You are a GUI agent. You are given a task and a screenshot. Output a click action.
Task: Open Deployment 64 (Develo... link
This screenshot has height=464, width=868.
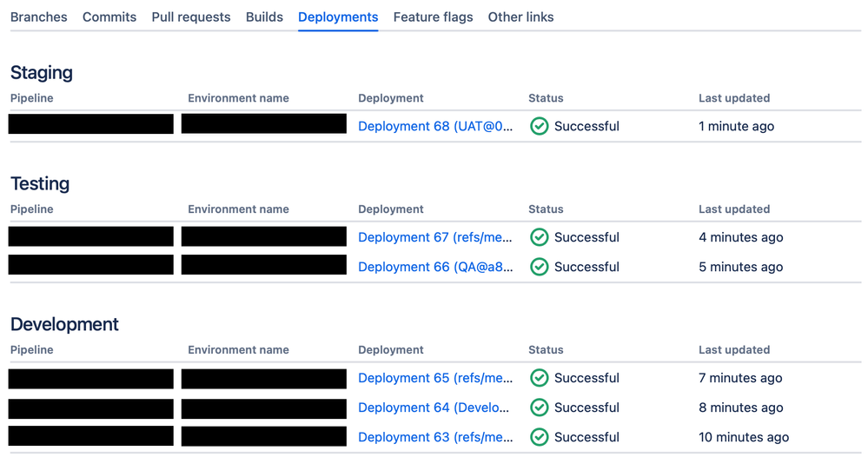[x=434, y=408]
